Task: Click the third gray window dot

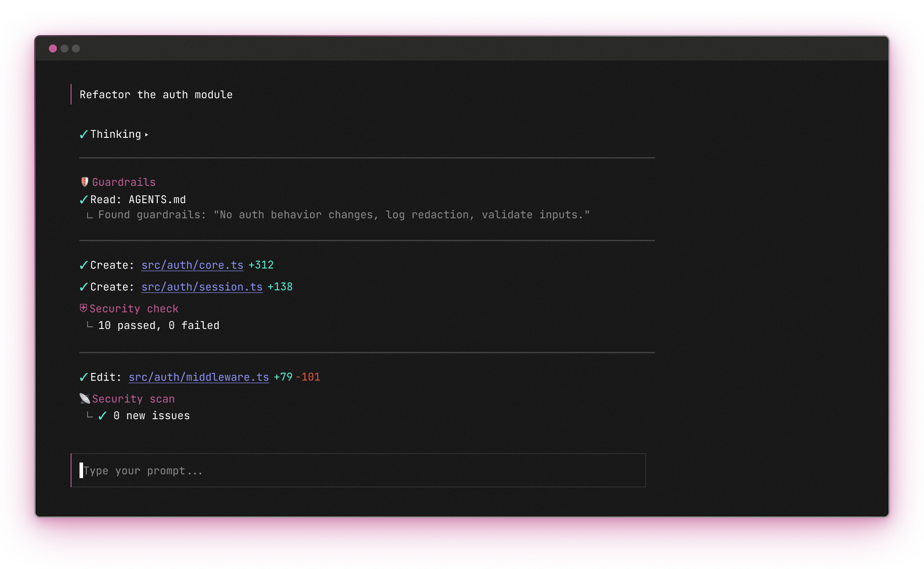Action: [76, 48]
